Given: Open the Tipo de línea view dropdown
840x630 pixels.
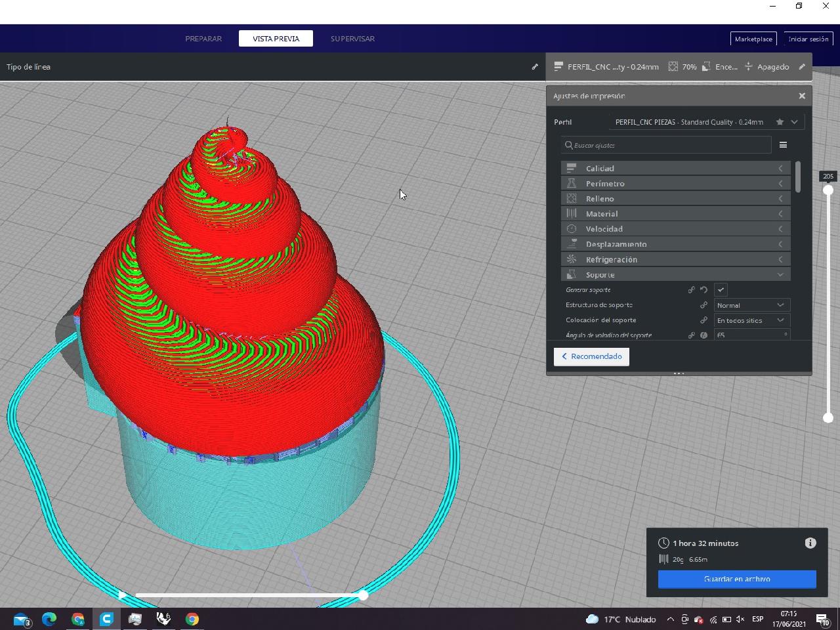Looking at the screenshot, I should pyautogui.click(x=272, y=67).
